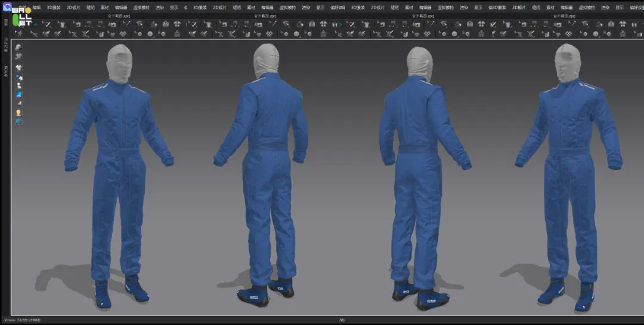
Task: Click the blue shoe icon in vertical toolbar
Action: [x=18, y=94]
